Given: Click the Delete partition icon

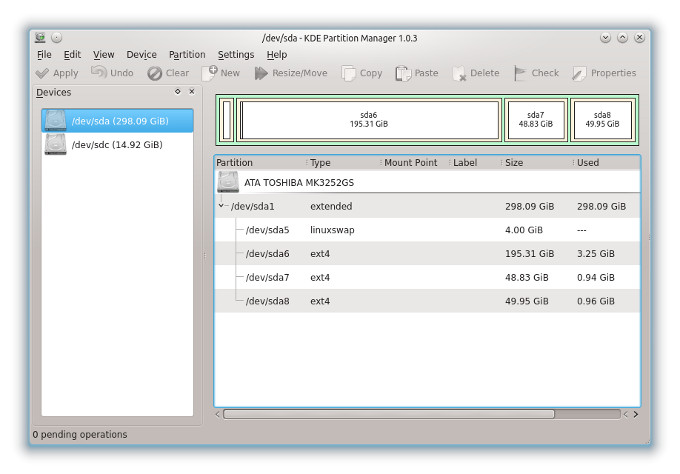Looking at the screenshot, I should [x=459, y=73].
